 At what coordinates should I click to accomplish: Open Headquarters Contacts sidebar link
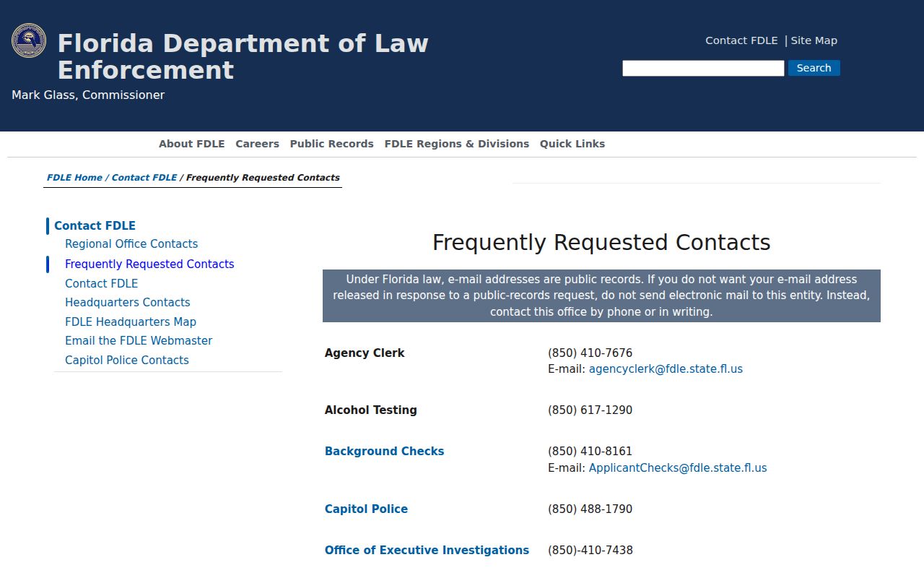(128, 303)
